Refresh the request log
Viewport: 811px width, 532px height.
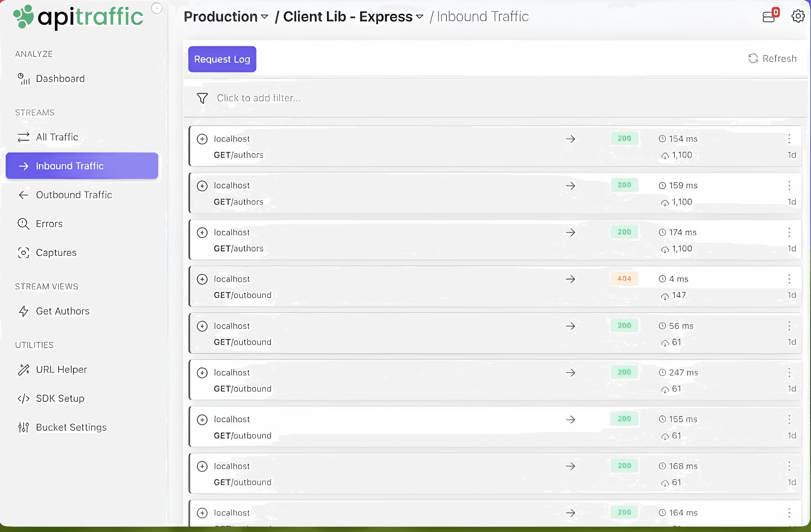tap(772, 58)
